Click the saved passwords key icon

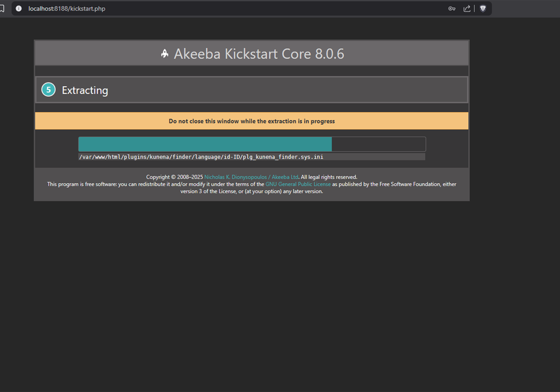click(452, 8)
